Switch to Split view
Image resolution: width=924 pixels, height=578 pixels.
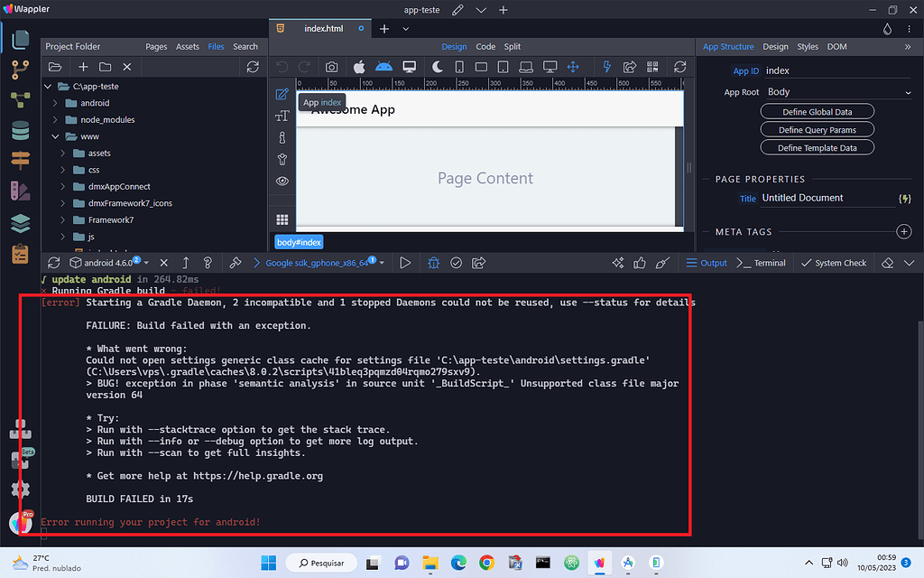pyautogui.click(x=513, y=47)
